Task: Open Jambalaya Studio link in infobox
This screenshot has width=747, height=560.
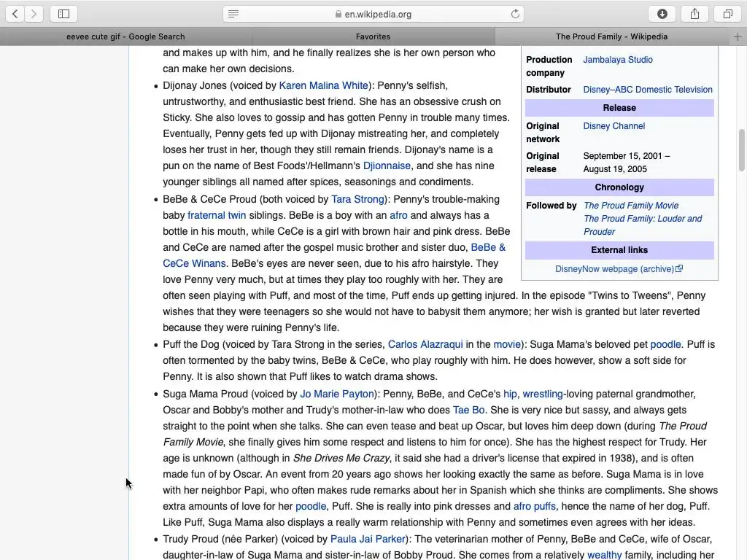Action: [x=618, y=60]
